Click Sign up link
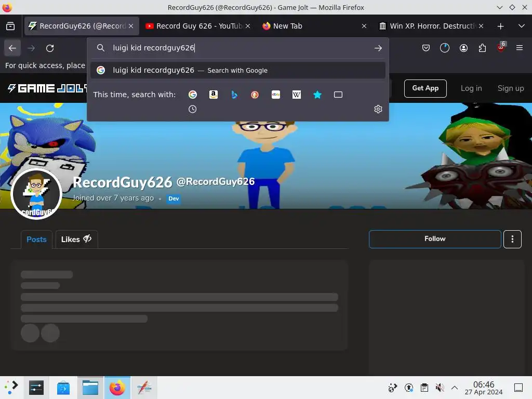This screenshot has height=399, width=532. point(511,88)
